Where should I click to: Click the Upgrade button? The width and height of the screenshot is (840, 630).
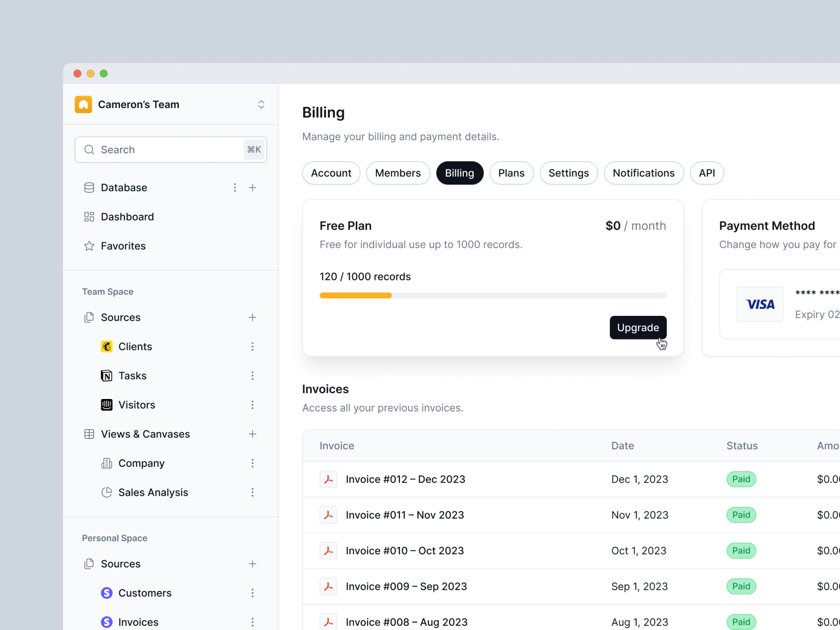[x=638, y=327]
